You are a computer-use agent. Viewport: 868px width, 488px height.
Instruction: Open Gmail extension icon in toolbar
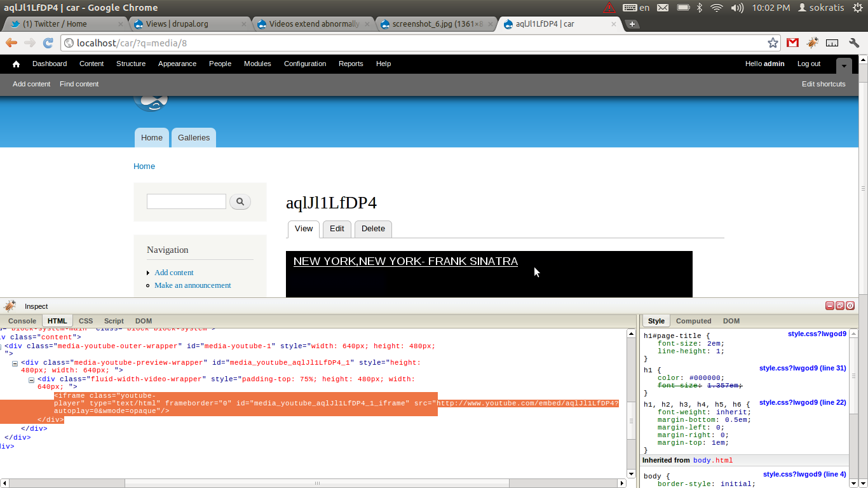coord(792,43)
